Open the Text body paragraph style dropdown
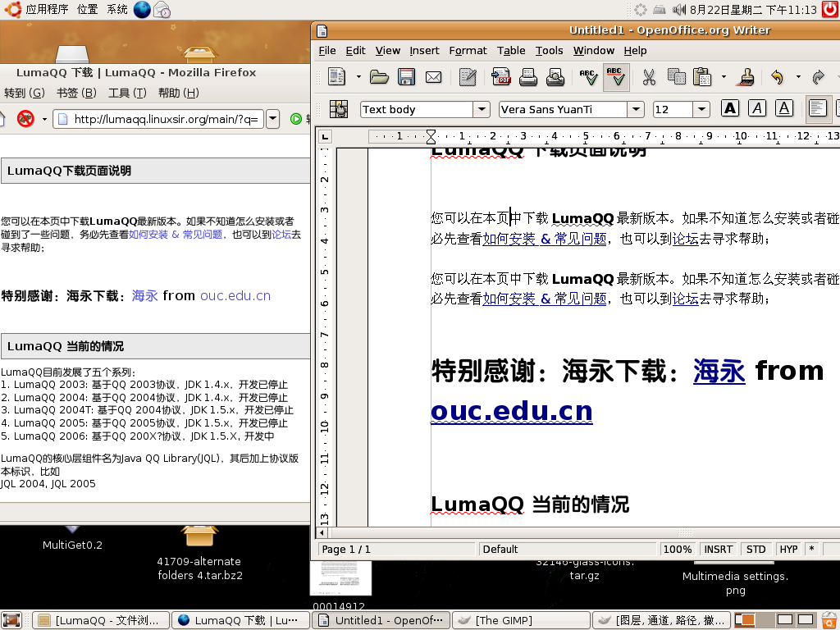This screenshot has width=840, height=630. [482, 109]
